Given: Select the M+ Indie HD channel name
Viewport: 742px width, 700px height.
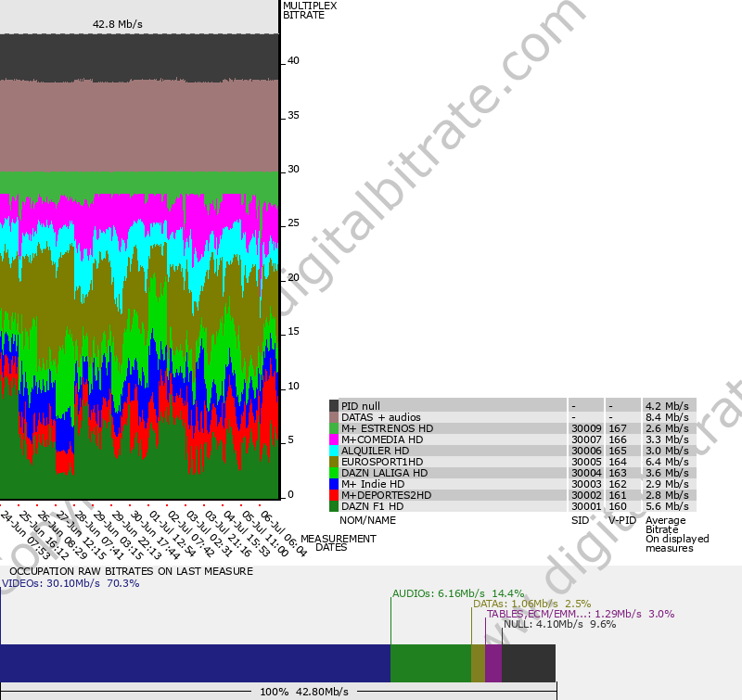Looking at the screenshot, I should [x=373, y=484].
